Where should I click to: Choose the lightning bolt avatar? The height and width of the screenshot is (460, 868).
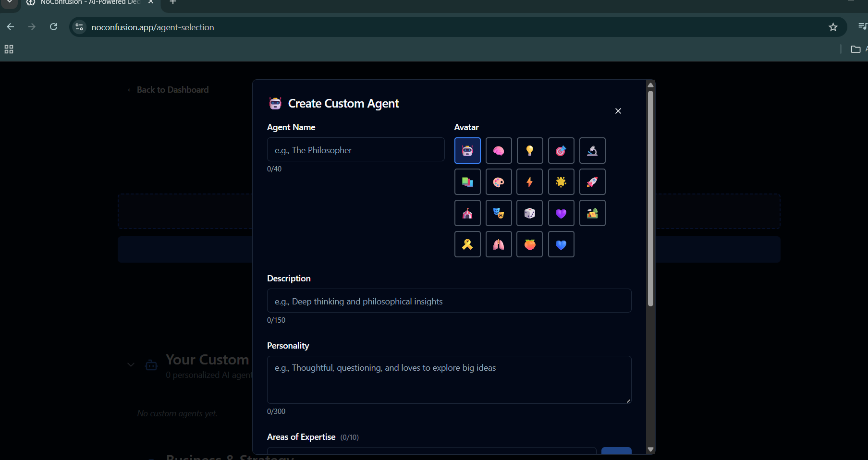tap(530, 182)
